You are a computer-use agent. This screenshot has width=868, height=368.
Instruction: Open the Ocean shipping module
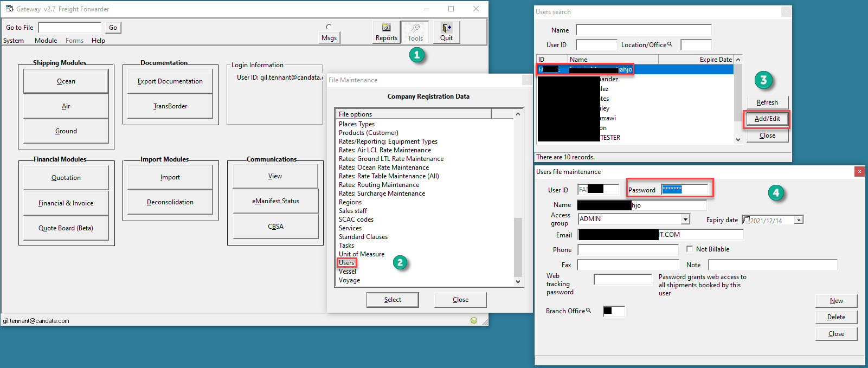[x=66, y=81]
